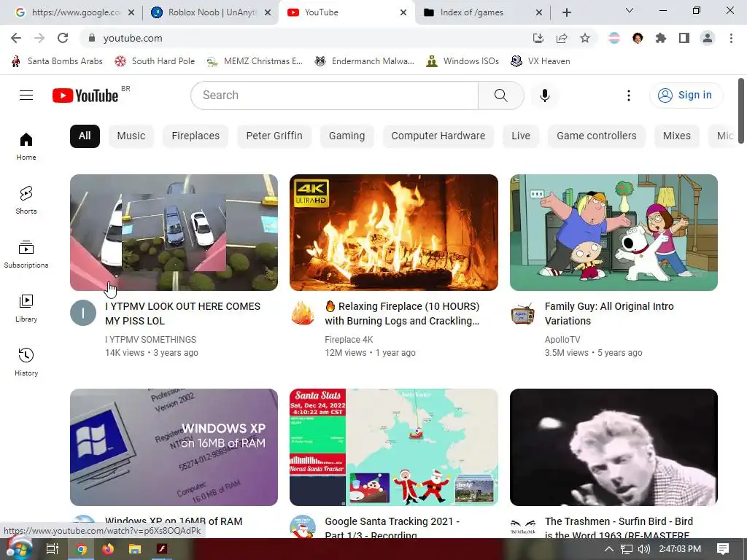Image resolution: width=747 pixels, height=560 pixels.
Task: Click the Sign in button
Action: (686, 96)
